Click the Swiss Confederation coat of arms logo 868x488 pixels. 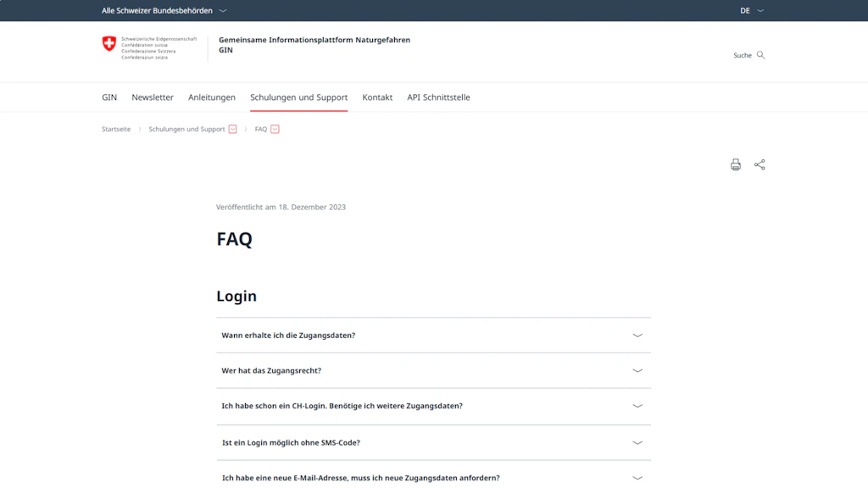109,44
